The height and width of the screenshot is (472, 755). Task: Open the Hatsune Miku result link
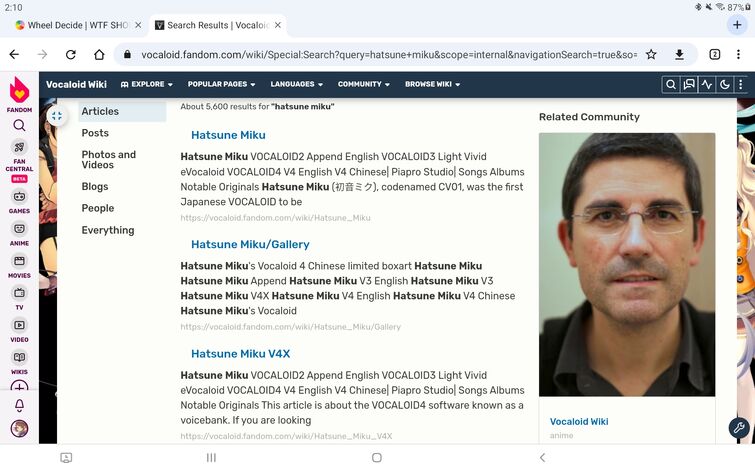click(x=228, y=135)
